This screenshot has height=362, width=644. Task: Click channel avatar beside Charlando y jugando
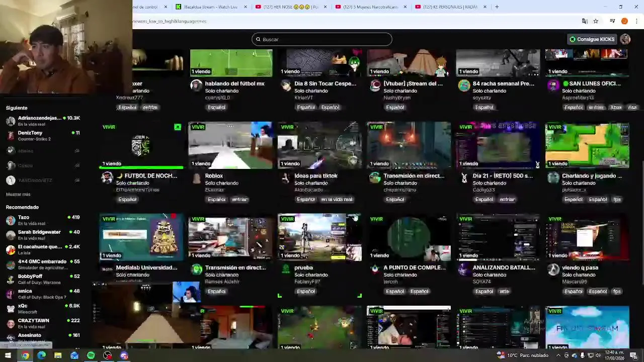pyautogui.click(x=553, y=177)
